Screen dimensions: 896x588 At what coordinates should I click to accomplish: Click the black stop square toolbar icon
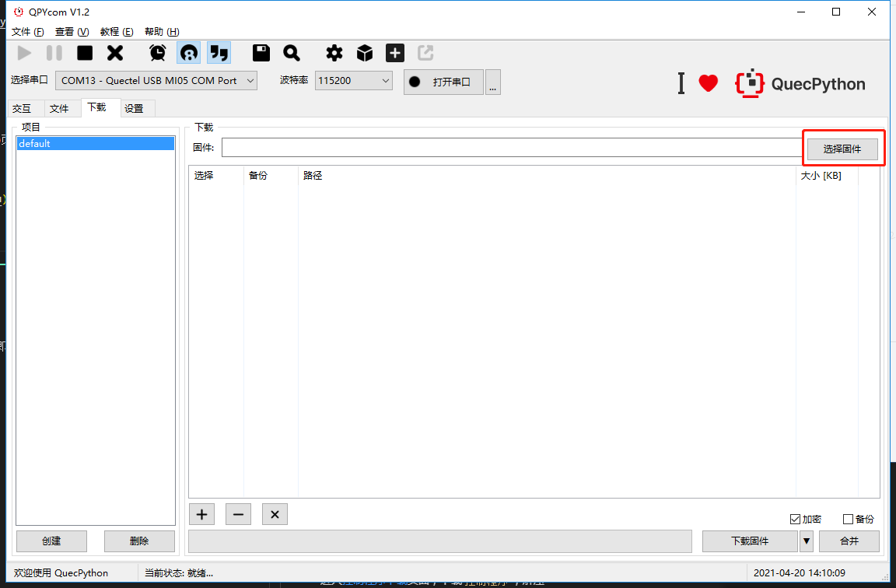(85, 53)
